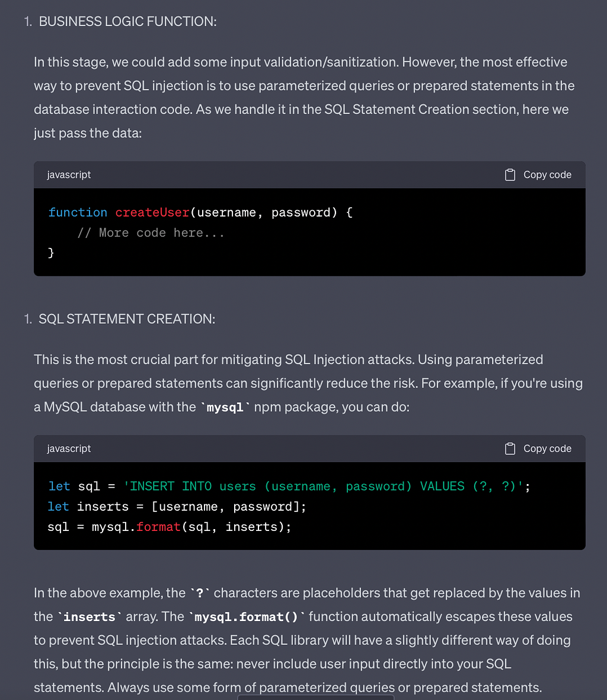Click the red createUser function name

pos(152,212)
